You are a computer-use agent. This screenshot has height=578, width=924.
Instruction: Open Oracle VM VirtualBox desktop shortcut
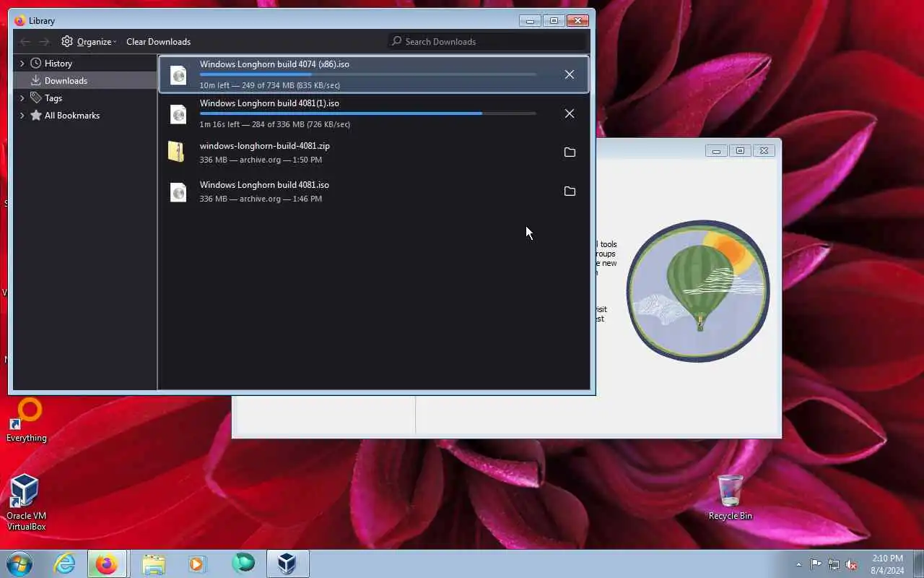[x=26, y=502]
